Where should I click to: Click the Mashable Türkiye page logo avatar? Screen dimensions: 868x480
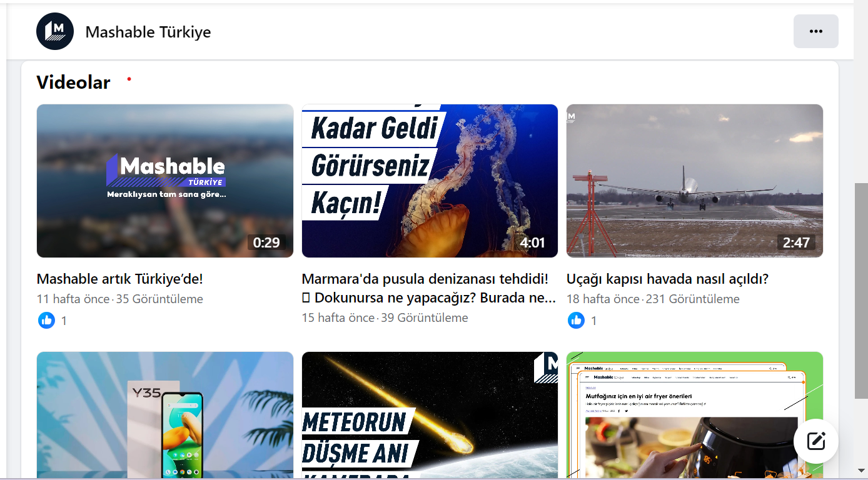click(55, 31)
